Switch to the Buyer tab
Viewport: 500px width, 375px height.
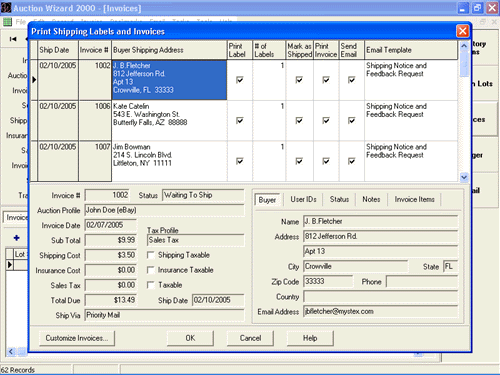[267, 200]
